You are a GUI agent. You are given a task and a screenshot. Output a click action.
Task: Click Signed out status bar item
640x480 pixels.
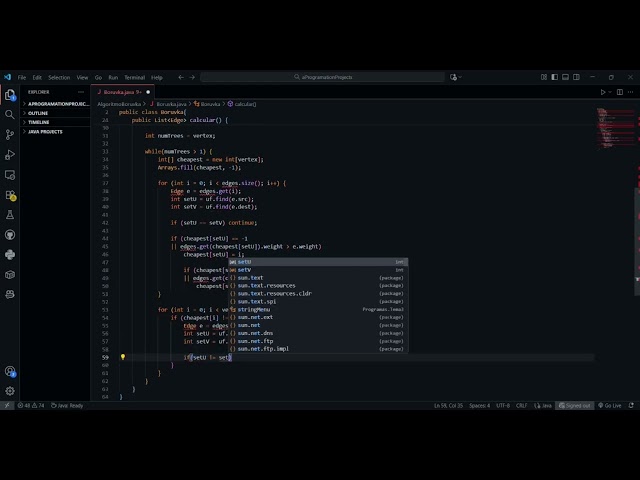click(x=575, y=406)
